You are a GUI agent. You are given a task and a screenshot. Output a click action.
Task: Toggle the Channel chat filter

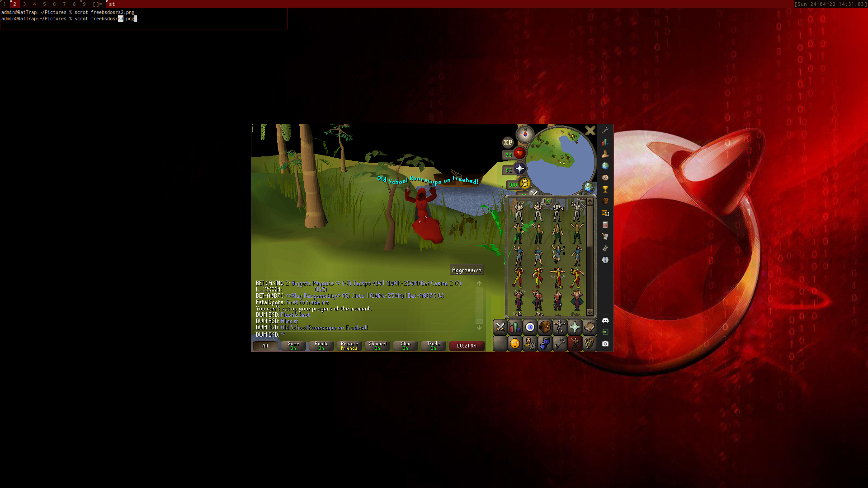pyautogui.click(x=377, y=346)
